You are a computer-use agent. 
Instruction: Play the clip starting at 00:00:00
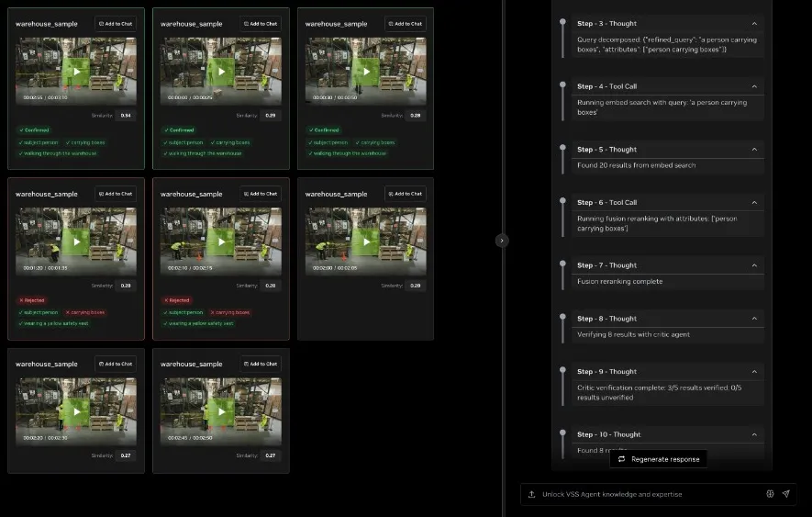(x=221, y=72)
